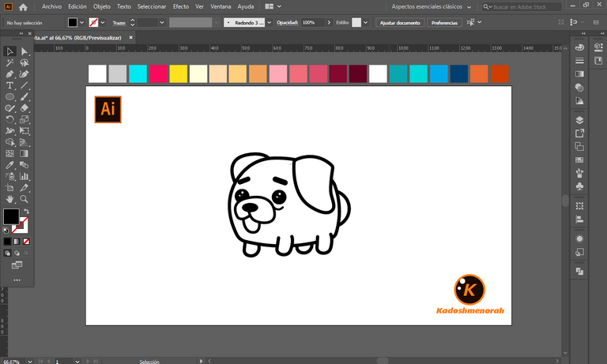
Task: Select the Shape Builder tool
Action: coord(9,142)
